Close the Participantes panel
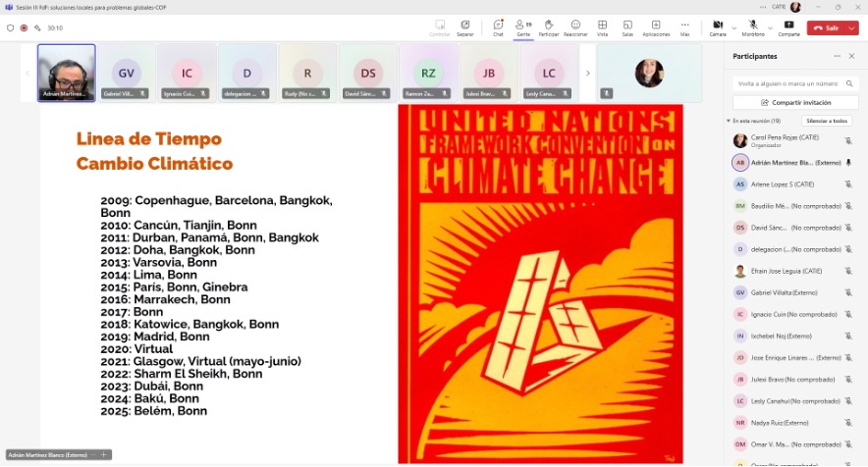The width and height of the screenshot is (868, 467). pos(851,56)
